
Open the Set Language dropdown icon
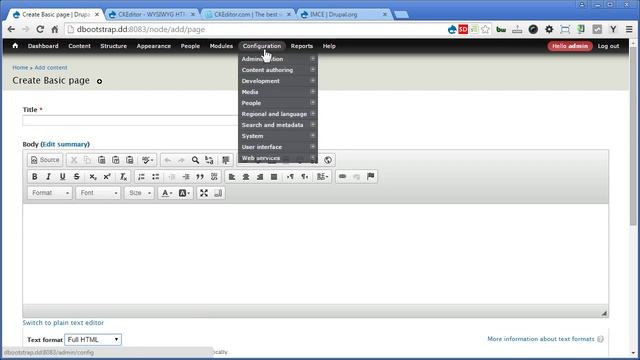(x=322, y=177)
